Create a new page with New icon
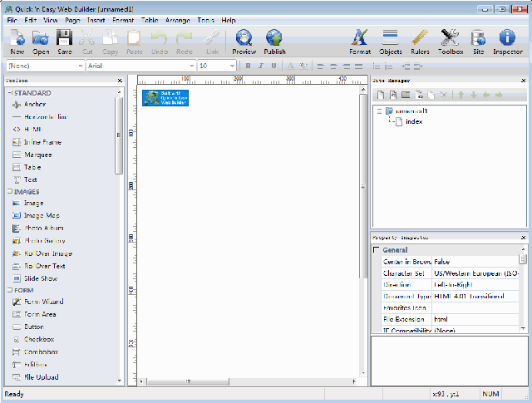This screenshot has width=532, height=403. click(x=17, y=42)
